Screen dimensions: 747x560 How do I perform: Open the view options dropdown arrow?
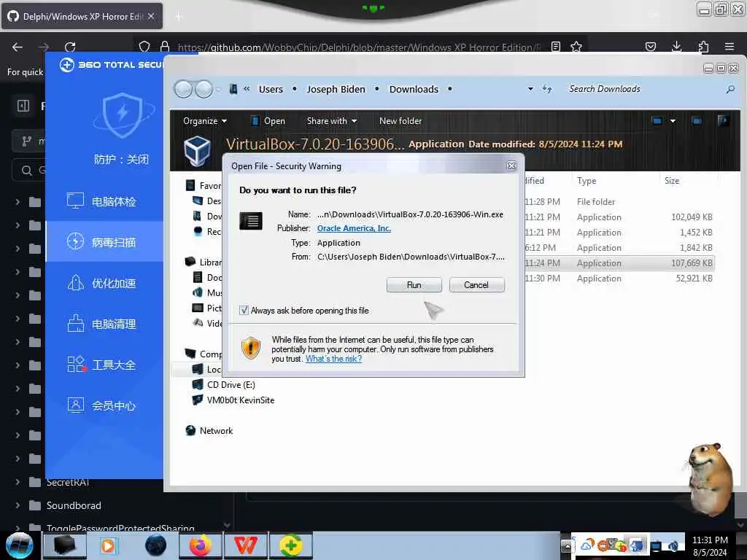(x=673, y=121)
